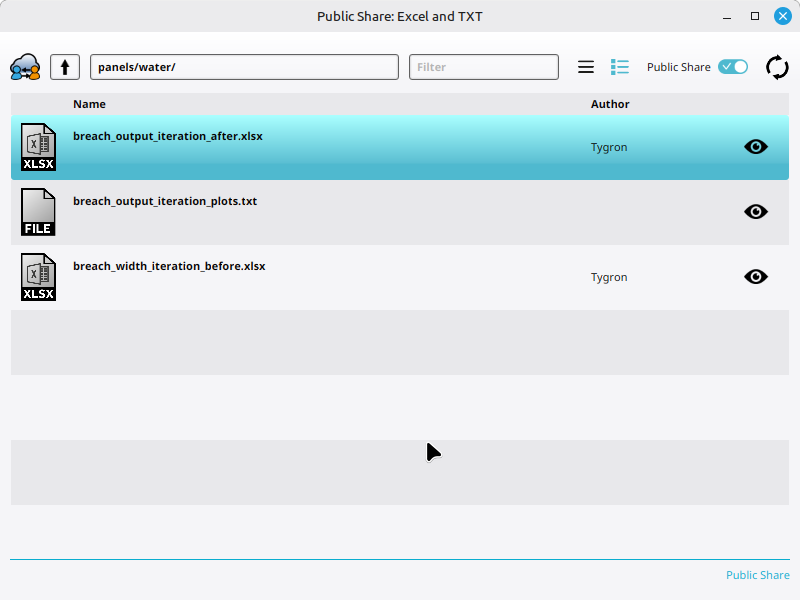The height and width of the screenshot is (600, 800).
Task: Click the XLSX icon for breach_width_iteration_before.xlsx
Action: tap(38, 277)
